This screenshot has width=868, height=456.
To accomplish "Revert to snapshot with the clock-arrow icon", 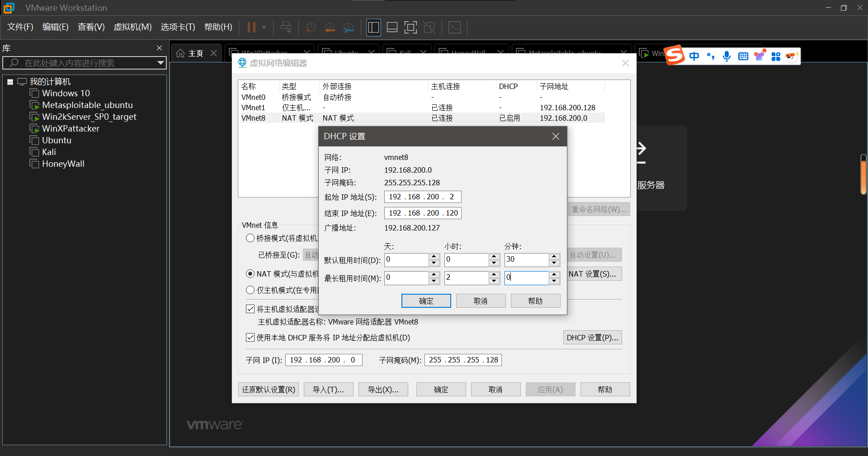I will tap(330, 27).
